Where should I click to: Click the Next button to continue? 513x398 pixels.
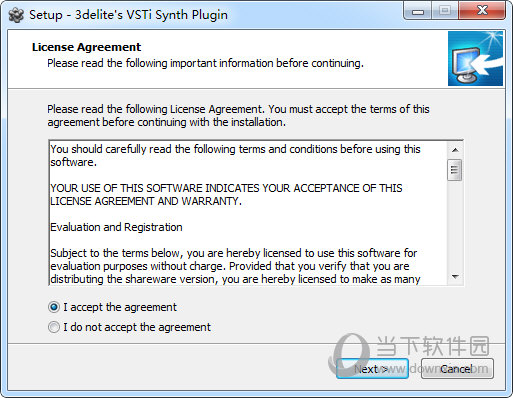coord(372,369)
